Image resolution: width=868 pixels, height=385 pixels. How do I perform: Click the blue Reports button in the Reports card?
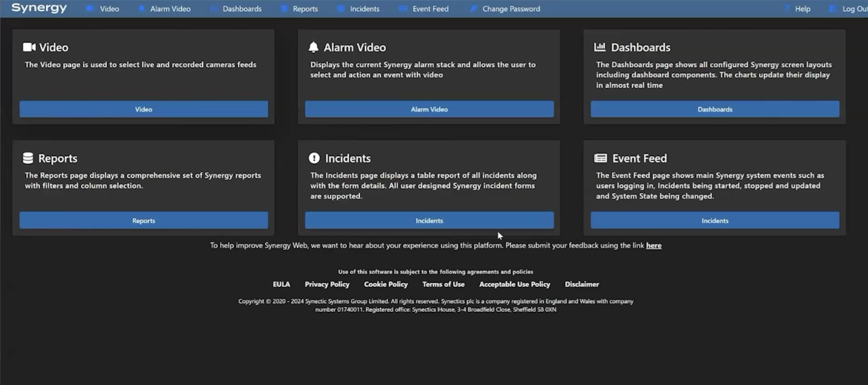click(144, 220)
